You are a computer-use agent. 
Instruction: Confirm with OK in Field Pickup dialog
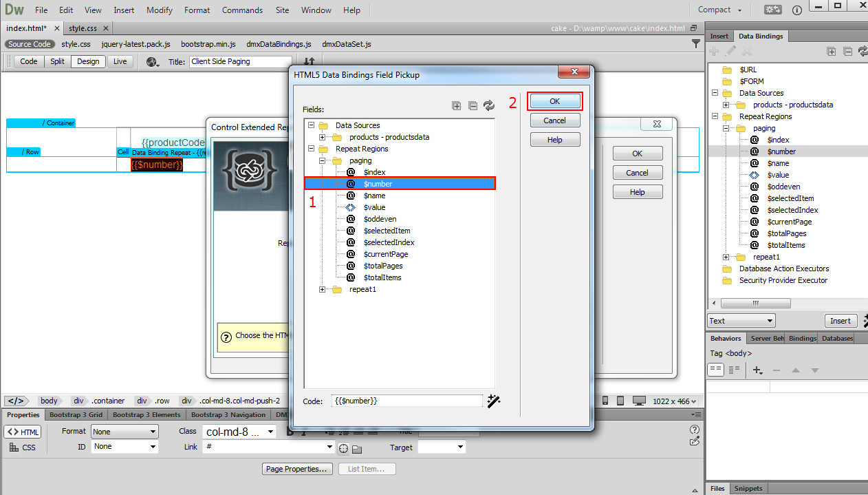click(x=555, y=101)
